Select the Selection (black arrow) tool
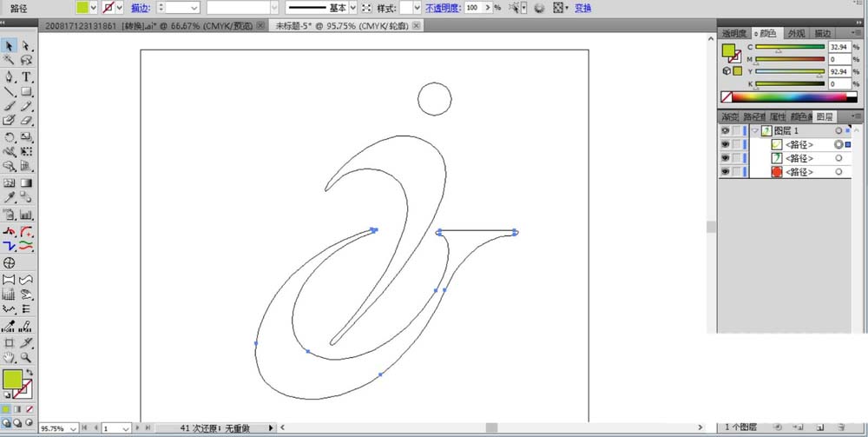The image size is (868, 437). [10, 46]
